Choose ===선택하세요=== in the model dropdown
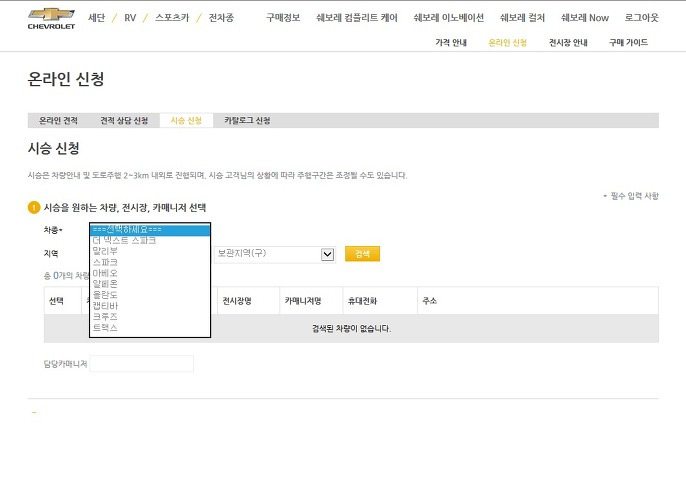 tap(150, 230)
